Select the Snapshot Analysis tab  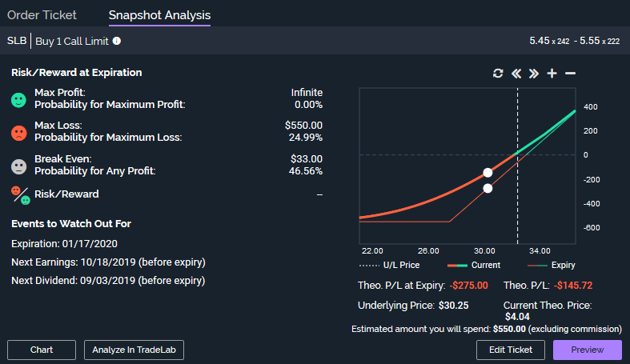click(159, 14)
